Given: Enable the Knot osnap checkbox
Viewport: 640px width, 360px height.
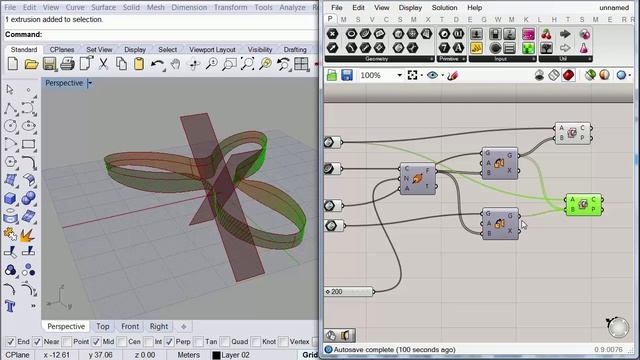Looking at the screenshot, I should pos(256,341).
